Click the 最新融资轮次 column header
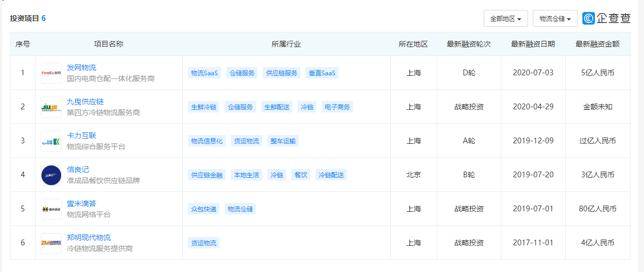The image size is (644, 272). [469, 44]
